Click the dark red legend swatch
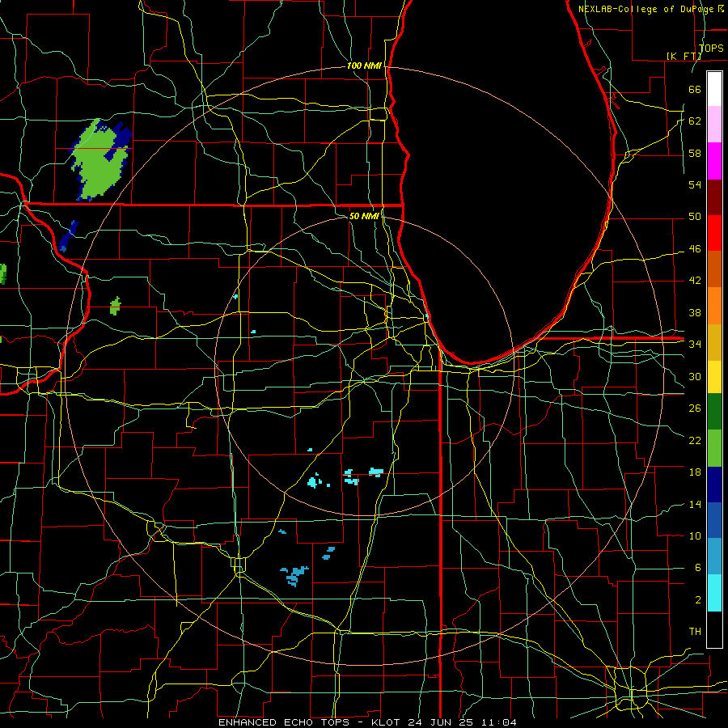 point(714,197)
